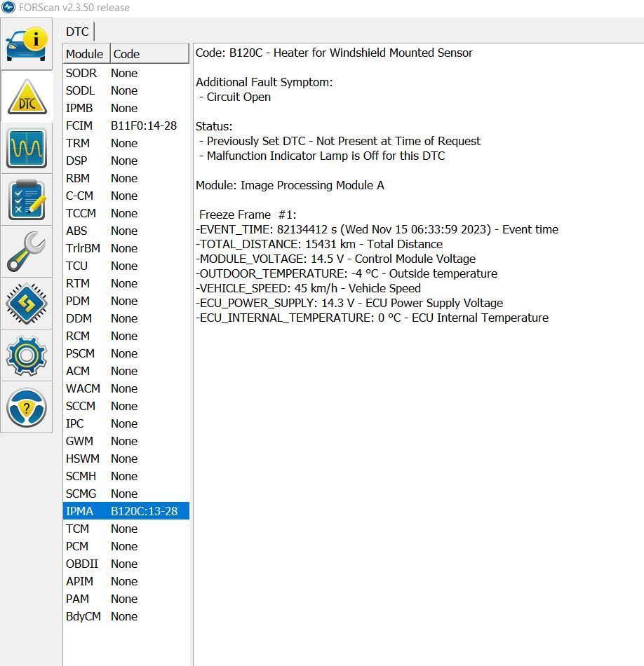Open the gear settings section
Image resolution: width=644 pixels, height=666 pixels.
pyautogui.click(x=27, y=355)
